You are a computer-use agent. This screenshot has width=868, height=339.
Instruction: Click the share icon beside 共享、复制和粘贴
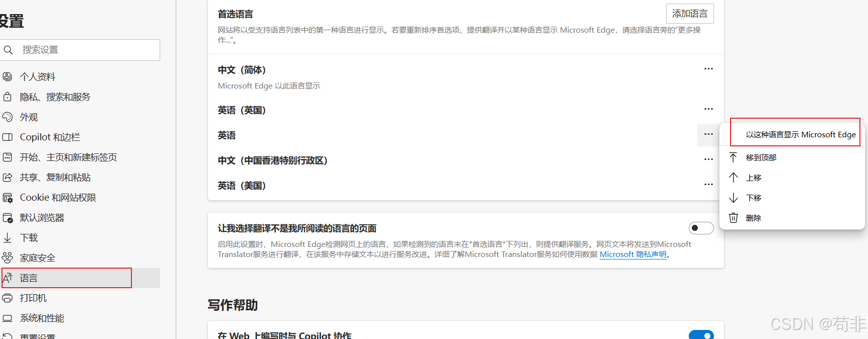tap(7, 177)
